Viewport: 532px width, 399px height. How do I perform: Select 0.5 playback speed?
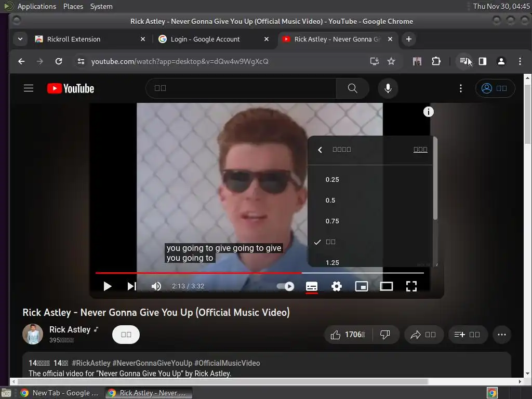click(370, 200)
